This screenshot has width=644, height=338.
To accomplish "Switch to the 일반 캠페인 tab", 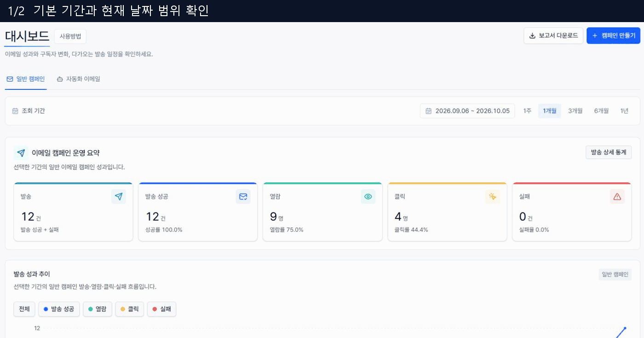I will point(26,79).
